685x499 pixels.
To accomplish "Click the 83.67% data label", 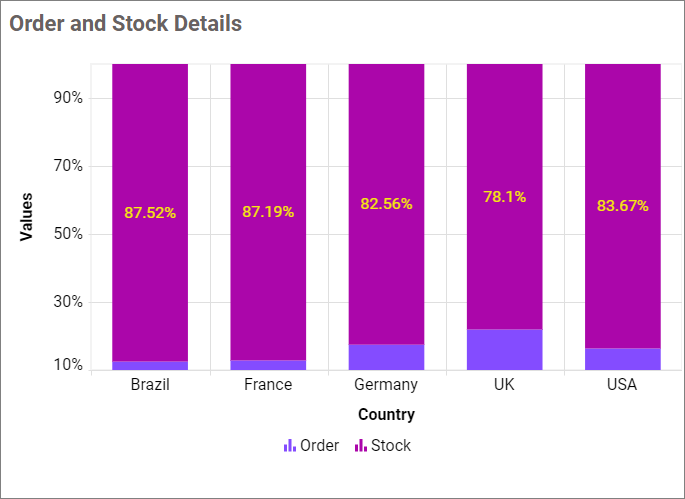I will coord(622,206).
